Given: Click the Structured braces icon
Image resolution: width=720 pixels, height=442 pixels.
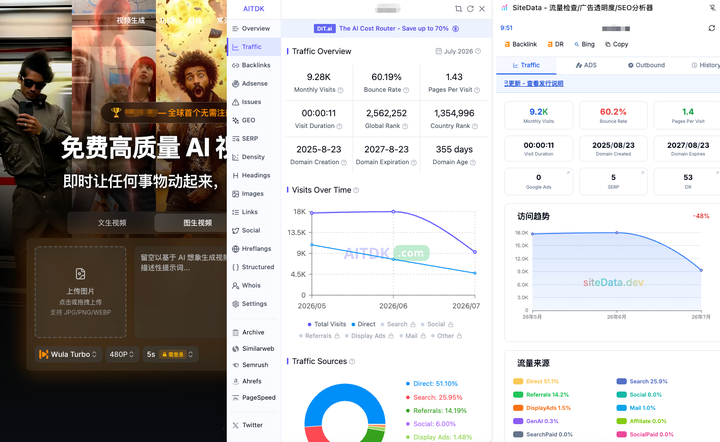Looking at the screenshot, I should click(x=236, y=267).
